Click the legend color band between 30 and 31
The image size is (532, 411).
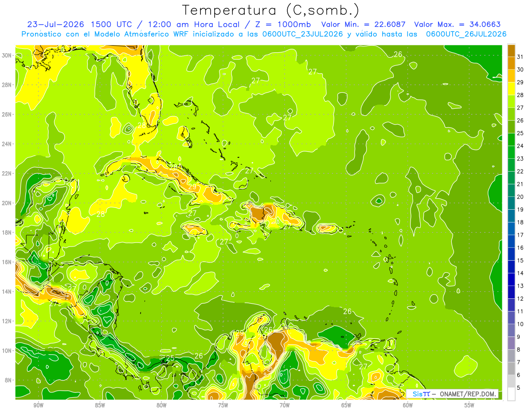511,63
